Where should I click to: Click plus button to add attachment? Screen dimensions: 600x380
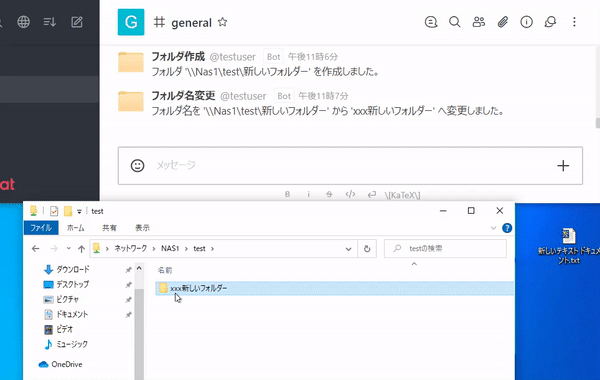pyautogui.click(x=563, y=166)
